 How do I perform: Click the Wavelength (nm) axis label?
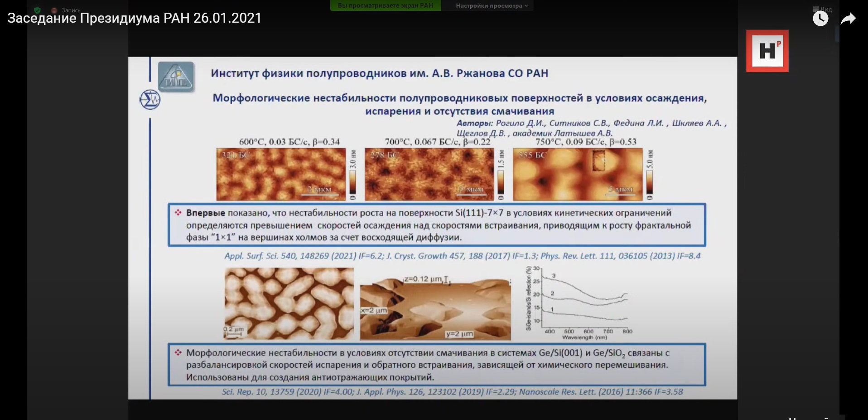584,337
